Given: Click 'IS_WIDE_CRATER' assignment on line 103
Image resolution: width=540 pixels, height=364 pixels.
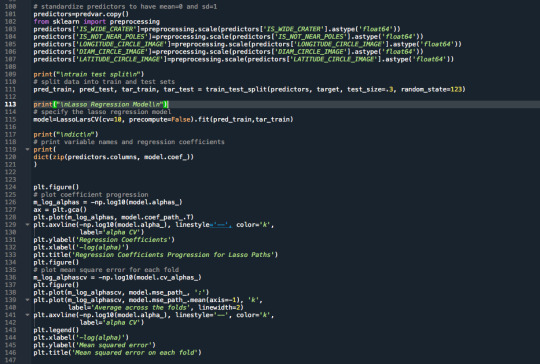Looking at the screenshot, I should point(217,29).
